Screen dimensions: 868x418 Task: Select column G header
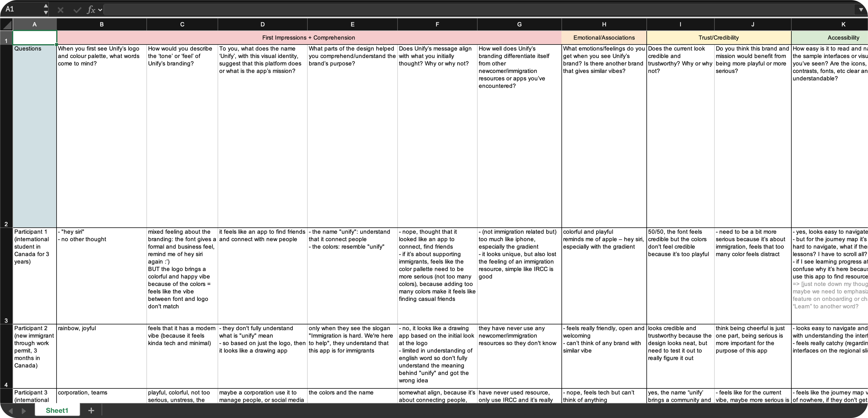click(x=519, y=24)
